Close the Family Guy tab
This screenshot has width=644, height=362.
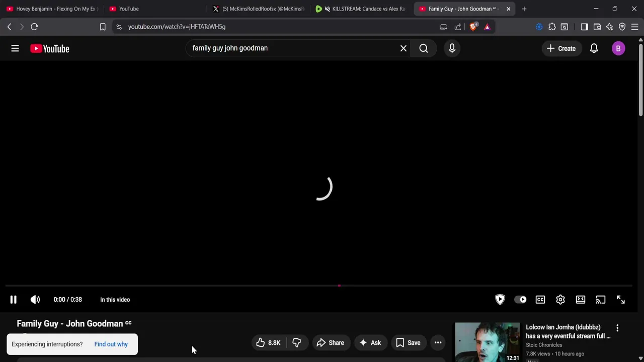point(508,9)
